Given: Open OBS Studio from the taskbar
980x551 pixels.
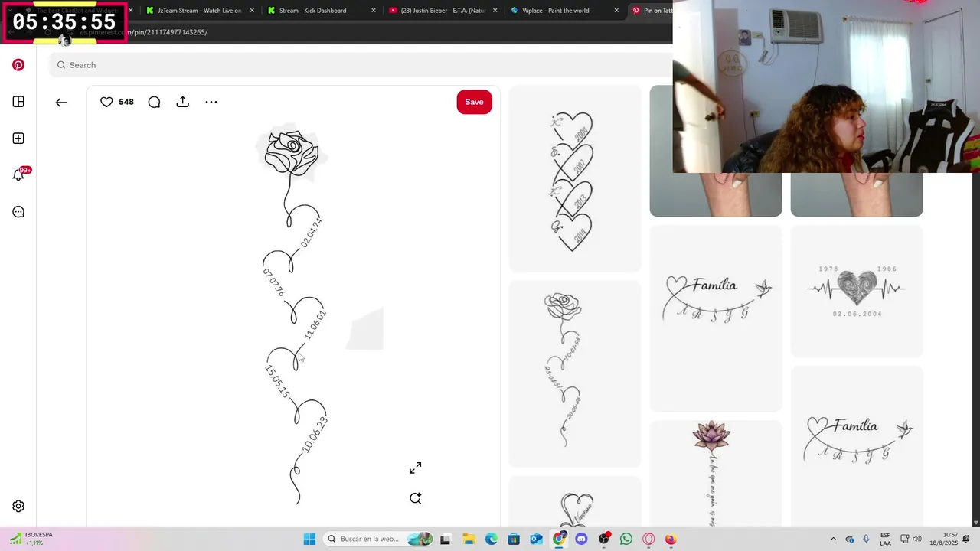Looking at the screenshot, I should point(604,539).
